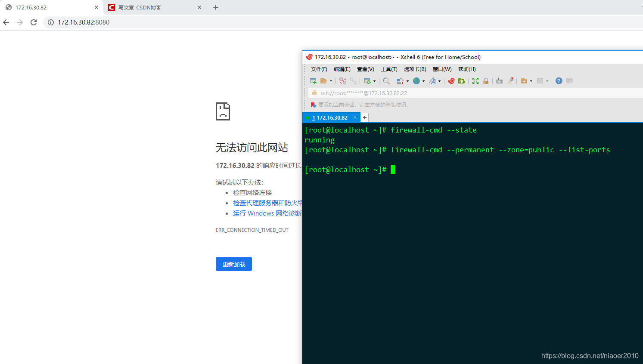Close the 172.16.30.82 Xshell session tab
643x364 pixels.
point(355,117)
